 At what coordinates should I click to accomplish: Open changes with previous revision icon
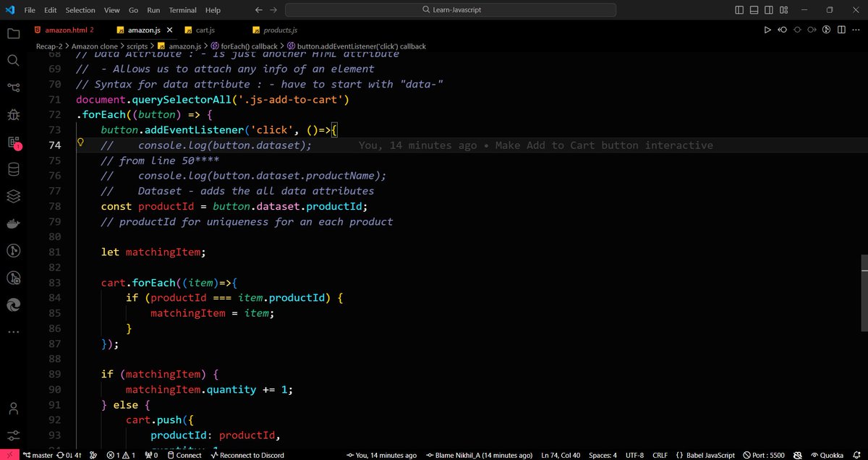click(782, 30)
